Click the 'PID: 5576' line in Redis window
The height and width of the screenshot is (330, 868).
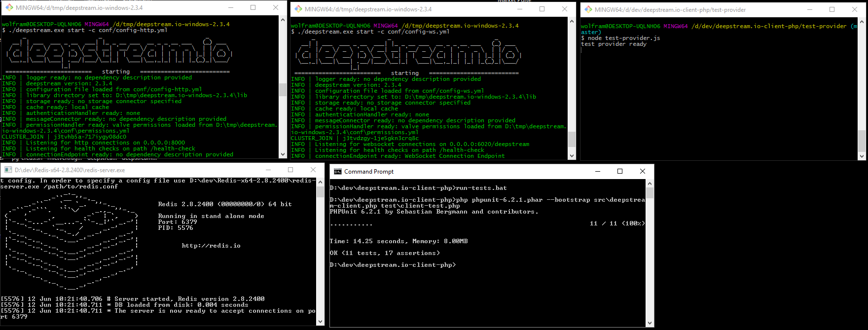[176, 228]
